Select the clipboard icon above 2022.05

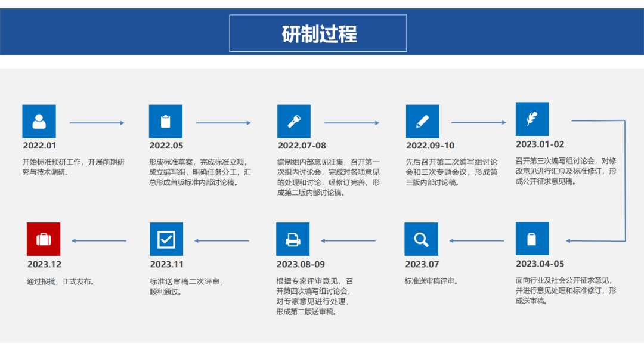165,121
